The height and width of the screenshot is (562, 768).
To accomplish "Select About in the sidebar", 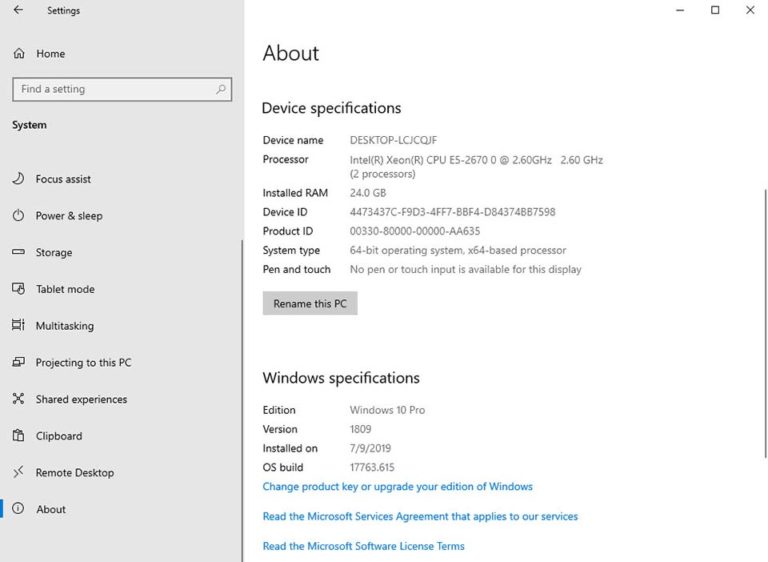I will tap(51, 509).
